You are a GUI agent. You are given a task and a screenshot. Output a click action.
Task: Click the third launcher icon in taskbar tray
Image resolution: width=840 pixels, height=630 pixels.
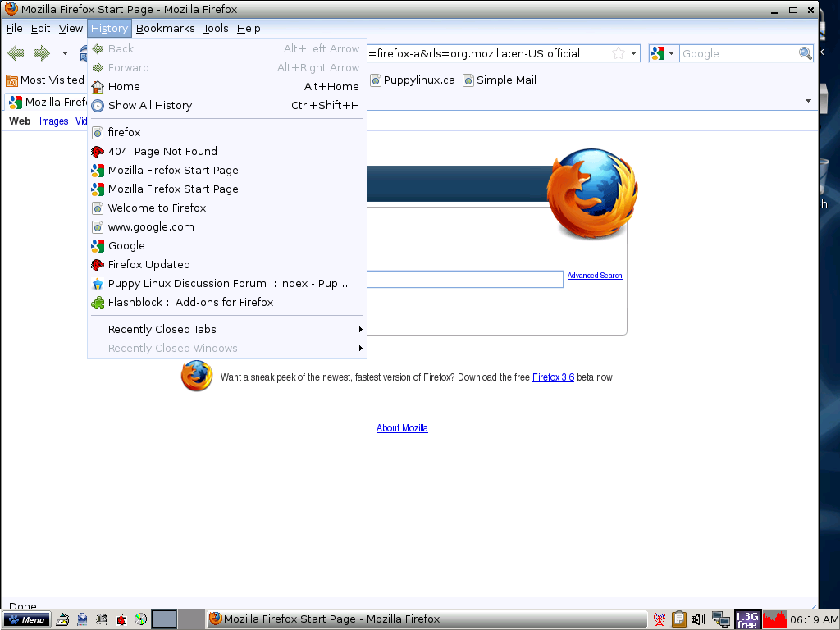(101, 619)
